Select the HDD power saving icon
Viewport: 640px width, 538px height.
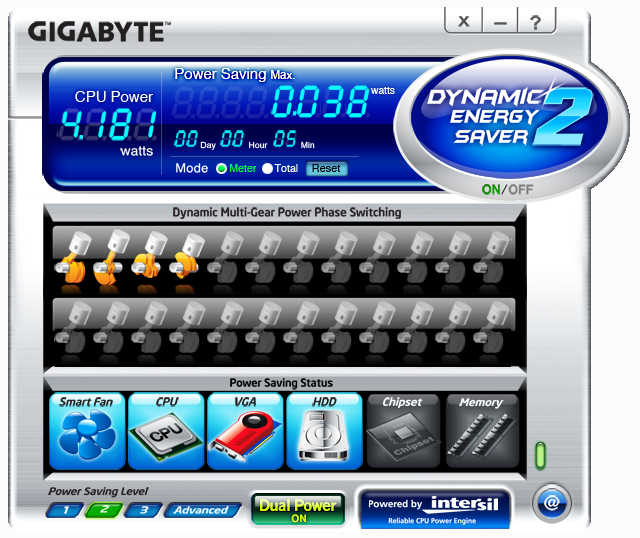[324, 432]
